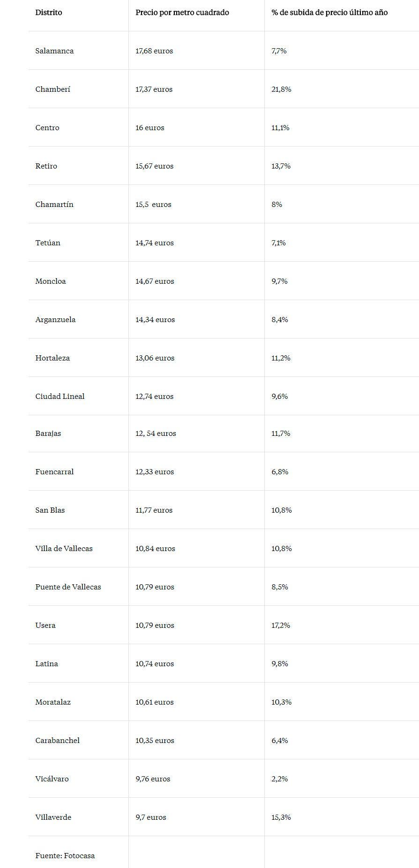This screenshot has height=868, width=419.
Task: Select Villa de Vallecas row name
Action: pos(64,549)
